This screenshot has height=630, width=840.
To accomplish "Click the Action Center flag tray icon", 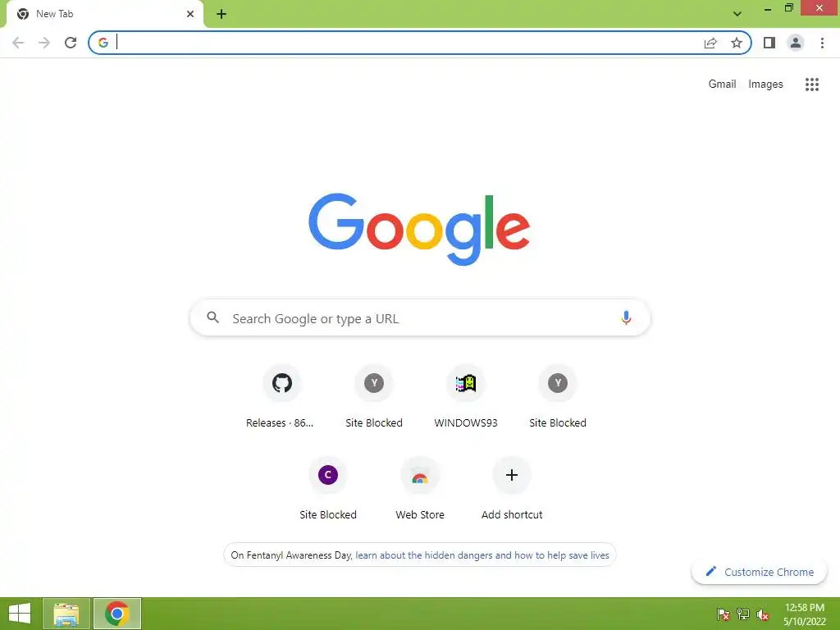I will pos(723,614).
